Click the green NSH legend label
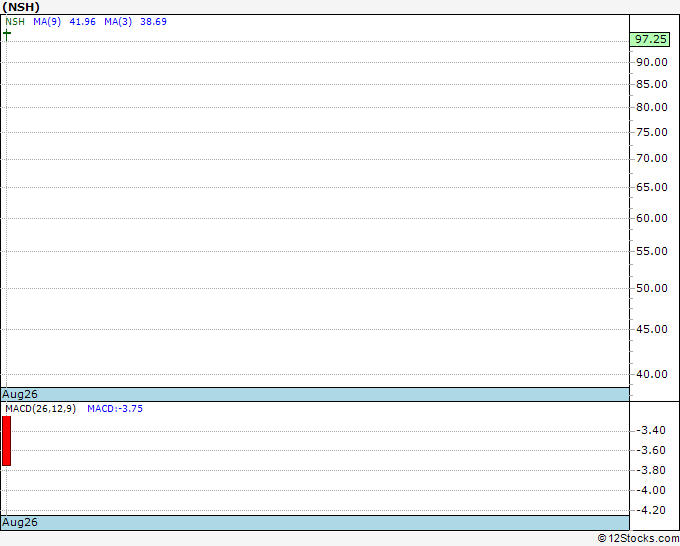 [x=15, y=22]
